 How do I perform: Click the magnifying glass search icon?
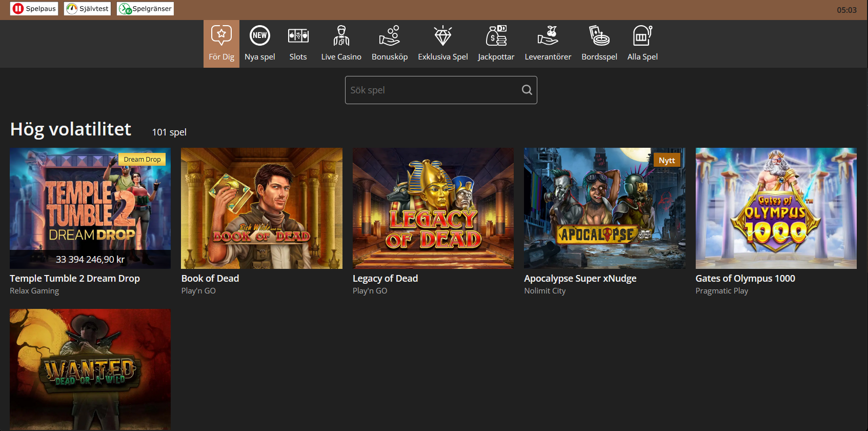(x=527, y=90)
